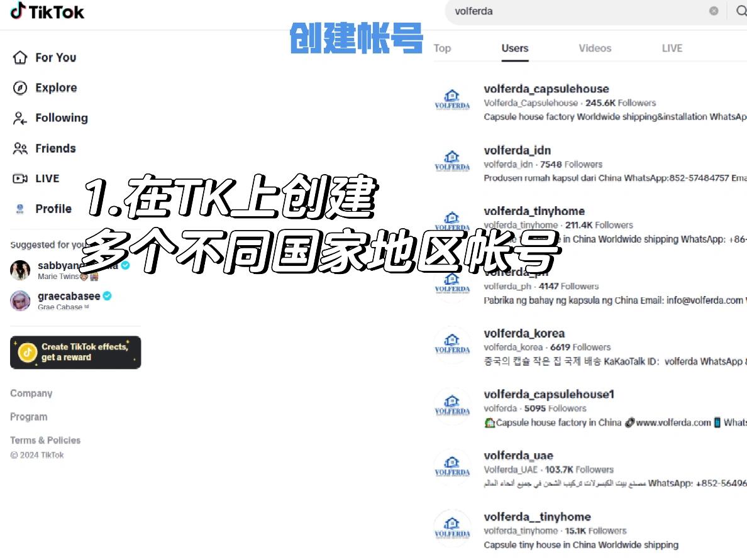
Task: Switch to the Videos tab
Action: 595,48
